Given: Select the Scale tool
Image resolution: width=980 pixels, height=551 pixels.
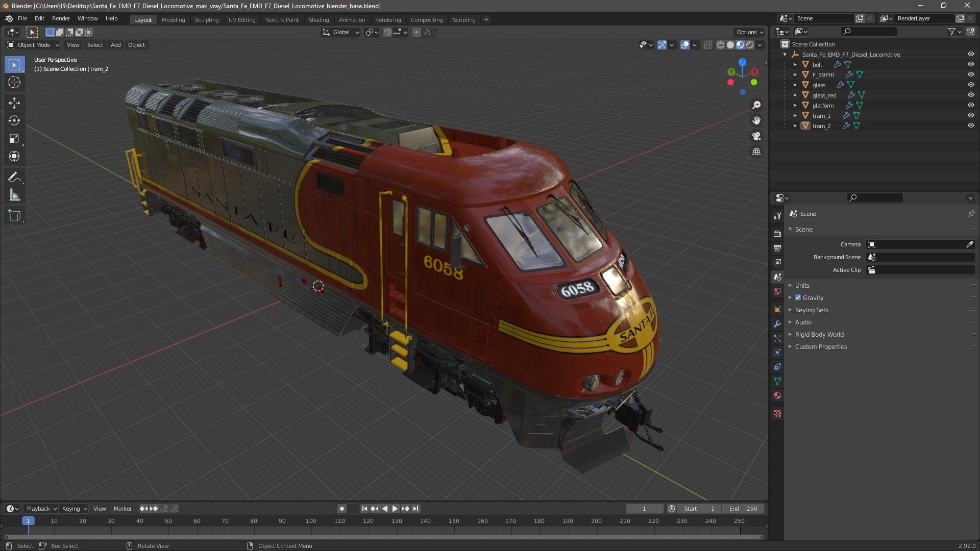Looking at the screenshot, I should coord(14,139).
